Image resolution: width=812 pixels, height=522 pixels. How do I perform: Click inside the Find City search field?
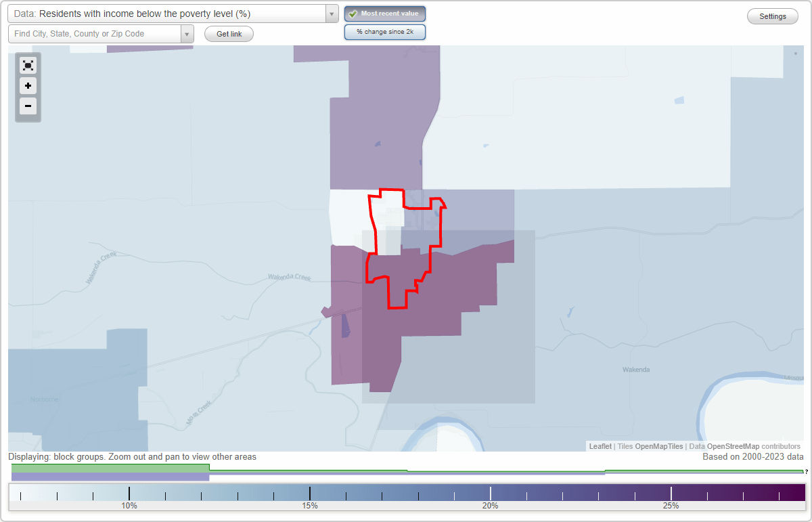click(95, 33)
